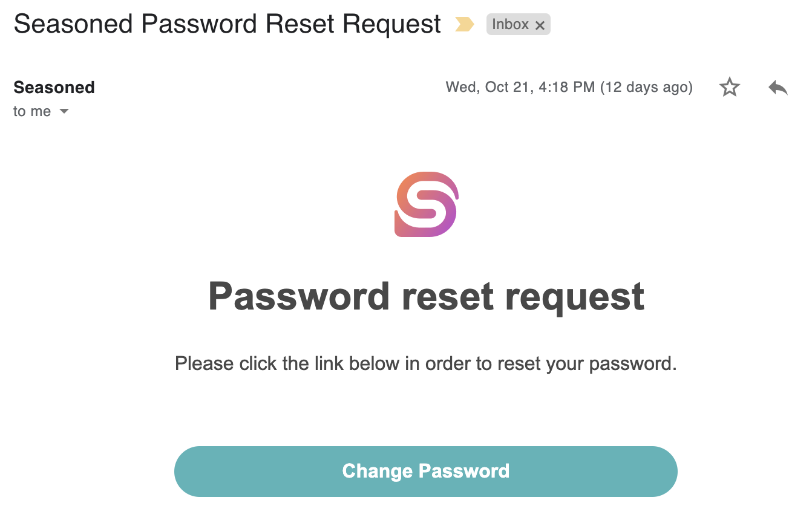Click the 'to me' recipient text
812x532 pixels.
coord(32,112)
